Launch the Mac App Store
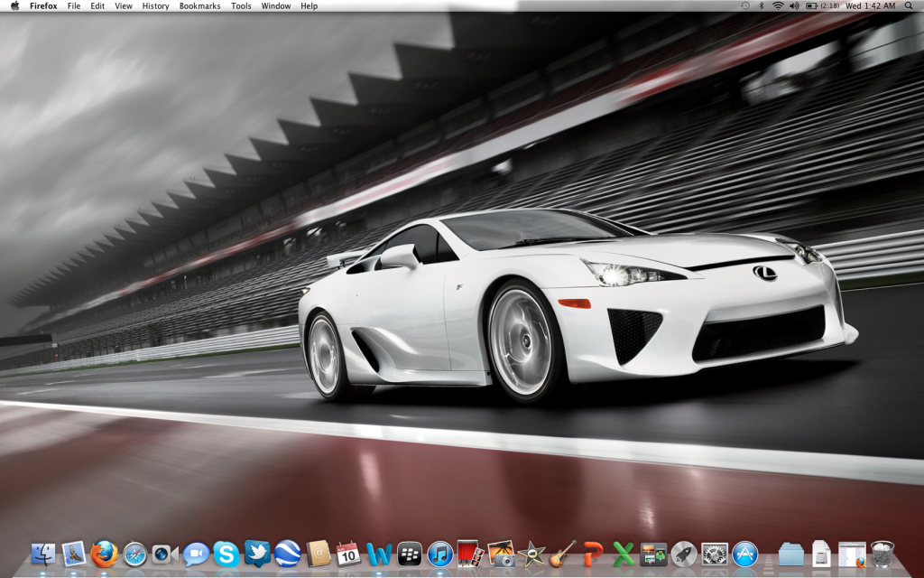The width and height of the screenshot is (924, 578). pyautogui.click(x=745, y=555)
